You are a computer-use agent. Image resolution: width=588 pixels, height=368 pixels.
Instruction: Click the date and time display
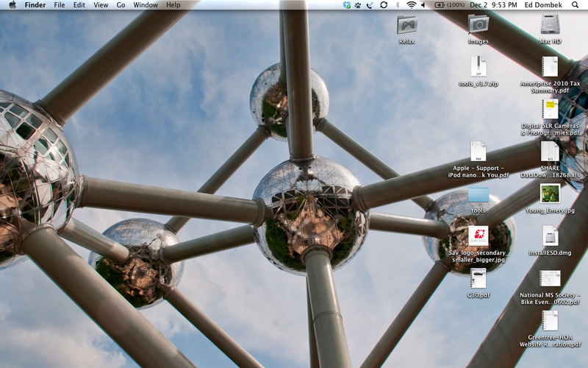pyautogui.click(x=494, y=5)
